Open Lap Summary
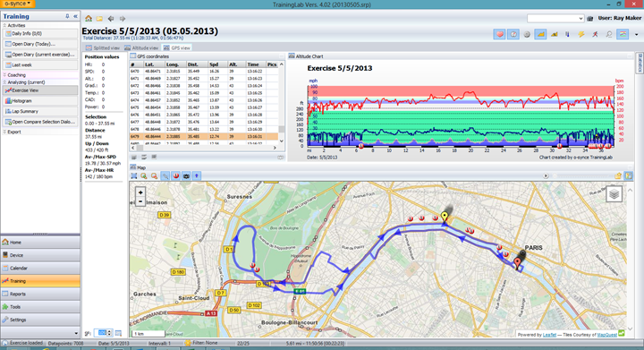644x350 pixels. pos(40,111)
